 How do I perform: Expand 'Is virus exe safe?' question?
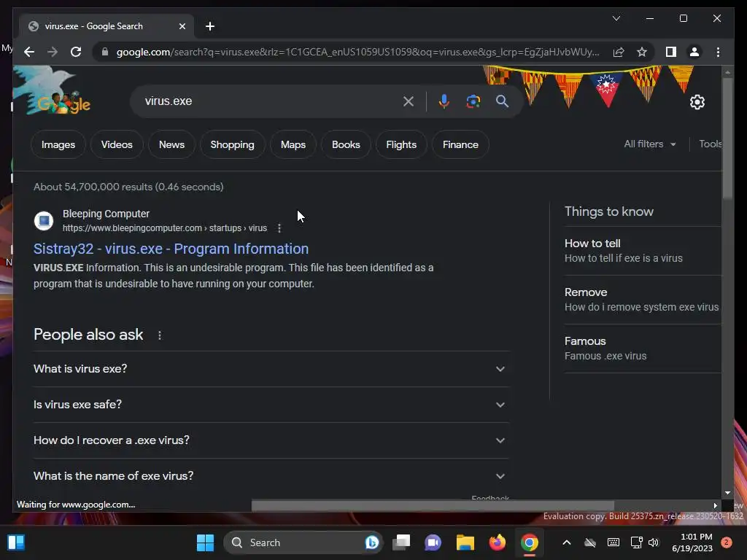[271, 404]
